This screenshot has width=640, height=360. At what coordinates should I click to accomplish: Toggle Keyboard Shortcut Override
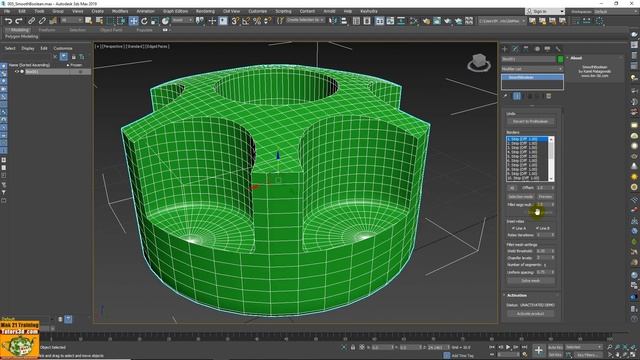223,20
